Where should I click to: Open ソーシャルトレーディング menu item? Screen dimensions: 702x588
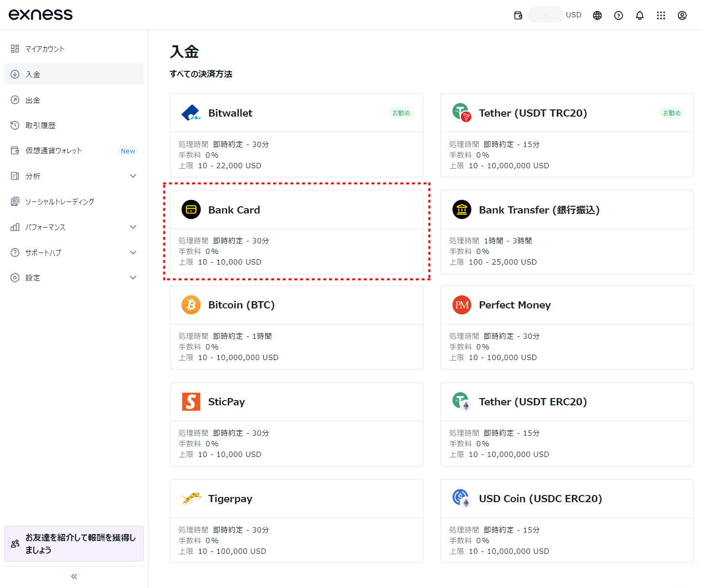pos(74,201)
